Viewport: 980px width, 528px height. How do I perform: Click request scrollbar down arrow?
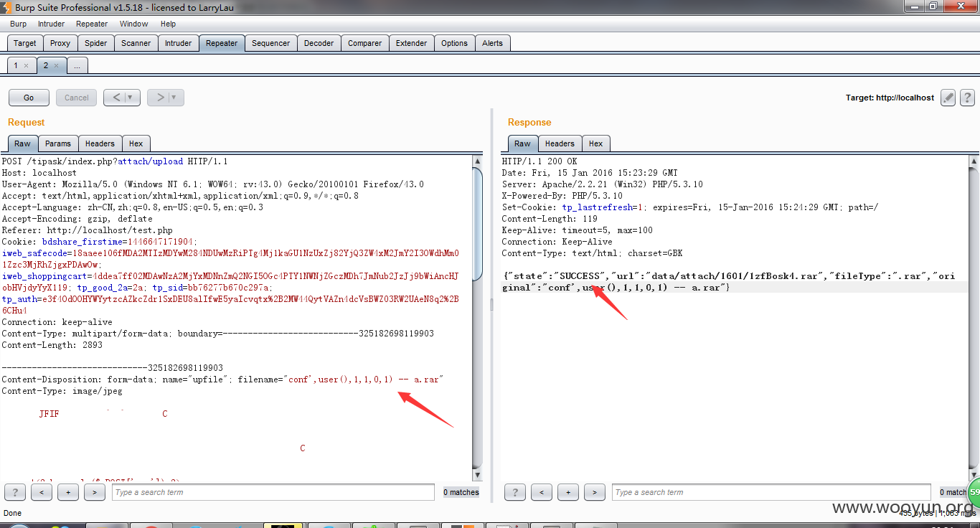[478, 474]
